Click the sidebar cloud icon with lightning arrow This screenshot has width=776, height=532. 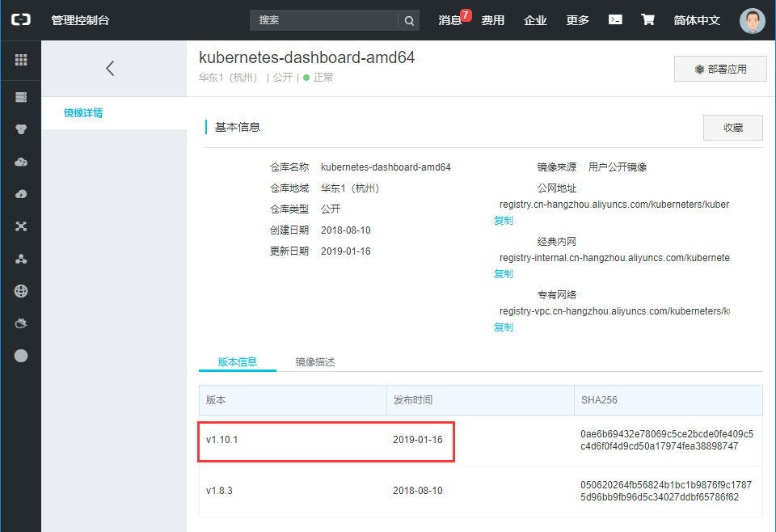pos(21,194)
